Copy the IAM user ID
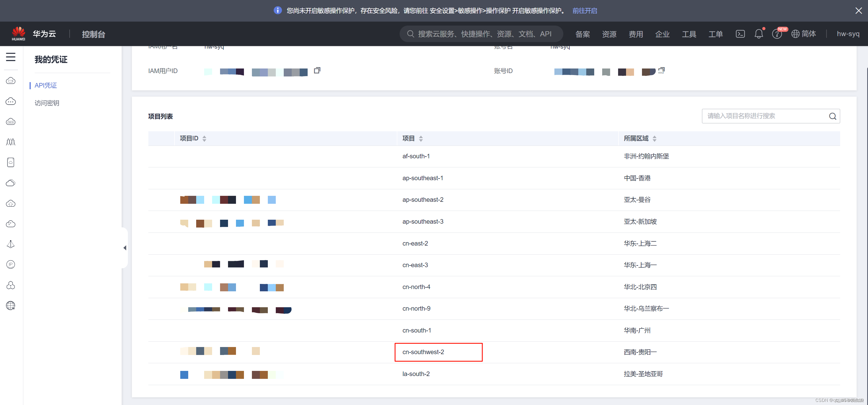The width and height of the screenshot is (868, 405). 317,70
